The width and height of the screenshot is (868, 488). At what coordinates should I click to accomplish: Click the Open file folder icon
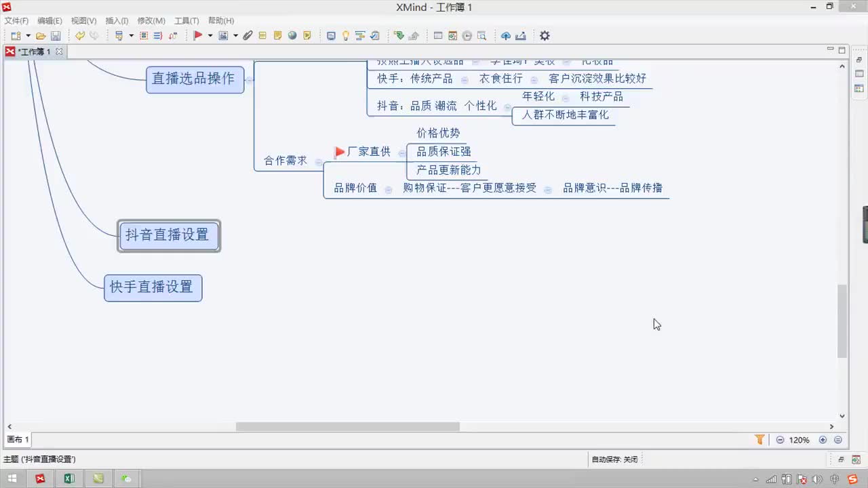point(41,36)
